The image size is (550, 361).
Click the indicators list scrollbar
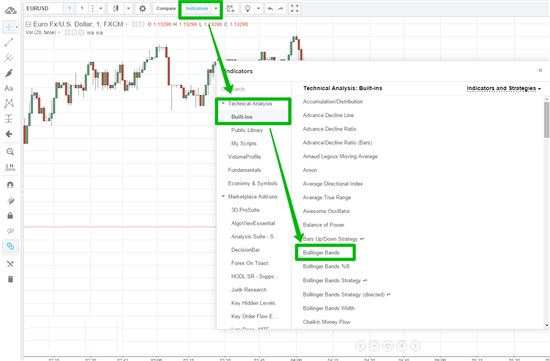tap(546, 120)
